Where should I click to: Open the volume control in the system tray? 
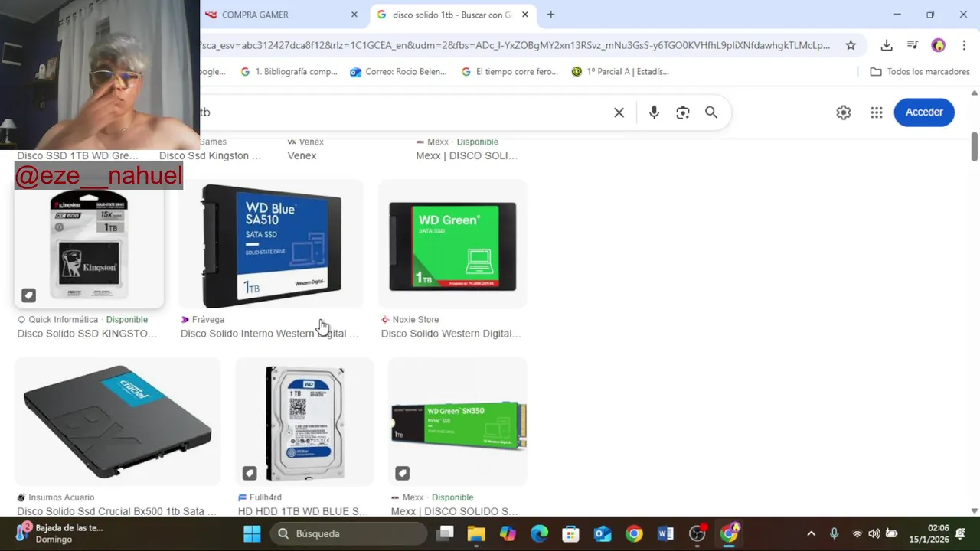click(x=874, y=533)
